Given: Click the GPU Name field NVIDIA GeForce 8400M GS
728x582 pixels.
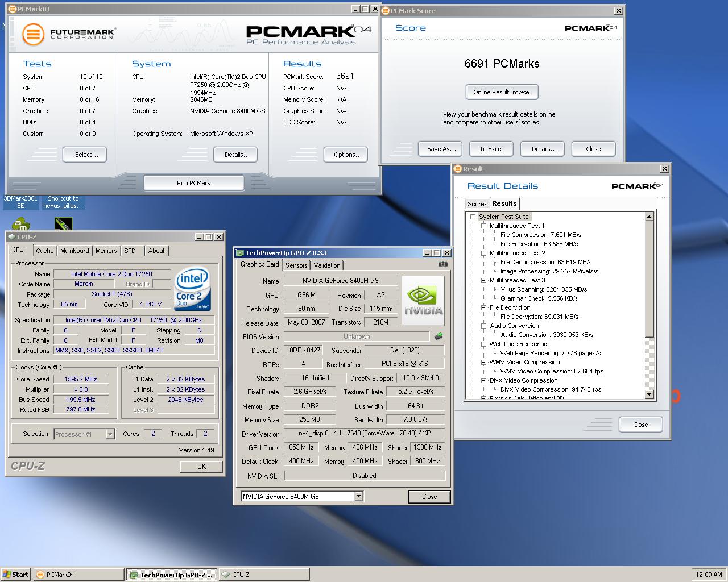Looking at the screenshot, I should pyautogui.click(x=341, y=281).
